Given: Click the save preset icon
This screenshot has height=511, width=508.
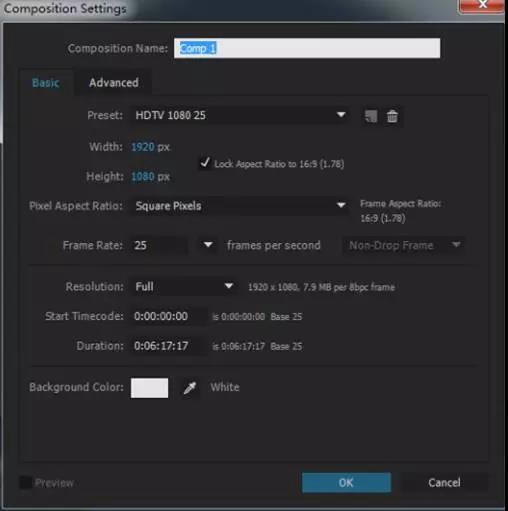Looking at the screenshot, I should click(x=371, y=116).
